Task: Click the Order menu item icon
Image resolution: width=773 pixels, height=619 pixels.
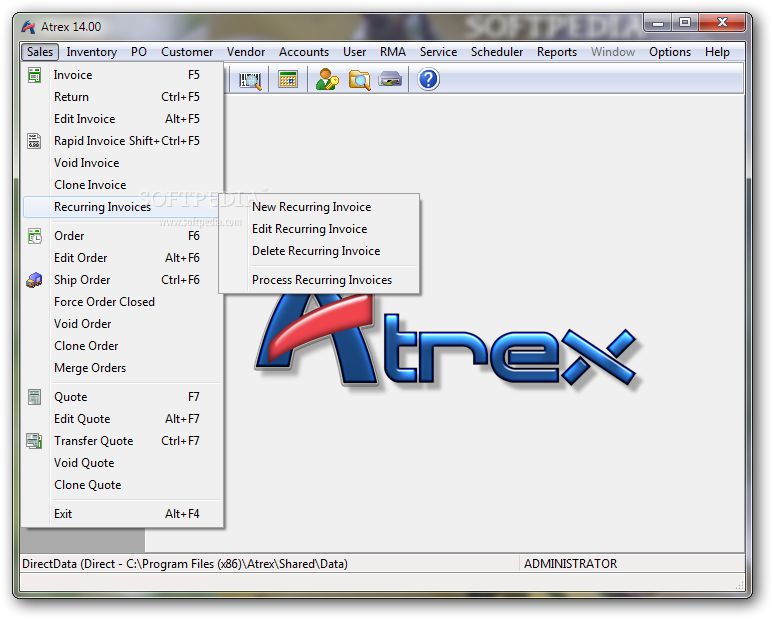Action: tap(35, 236)
